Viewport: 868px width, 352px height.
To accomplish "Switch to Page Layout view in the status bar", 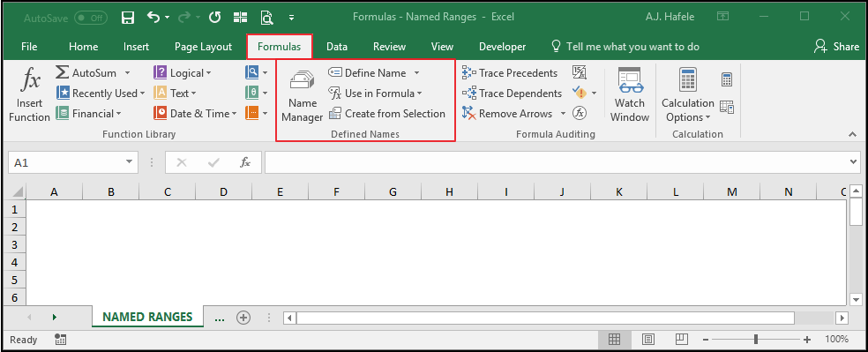I will [648, 340].
